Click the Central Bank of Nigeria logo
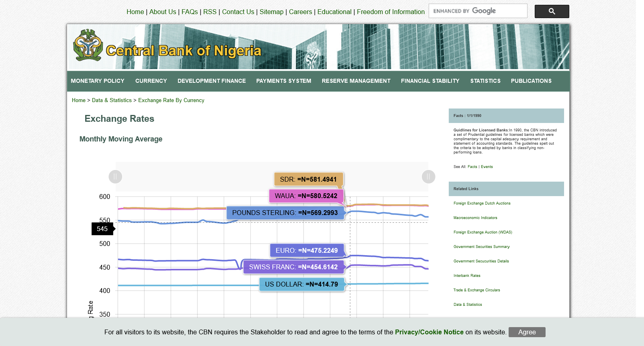 88,45
